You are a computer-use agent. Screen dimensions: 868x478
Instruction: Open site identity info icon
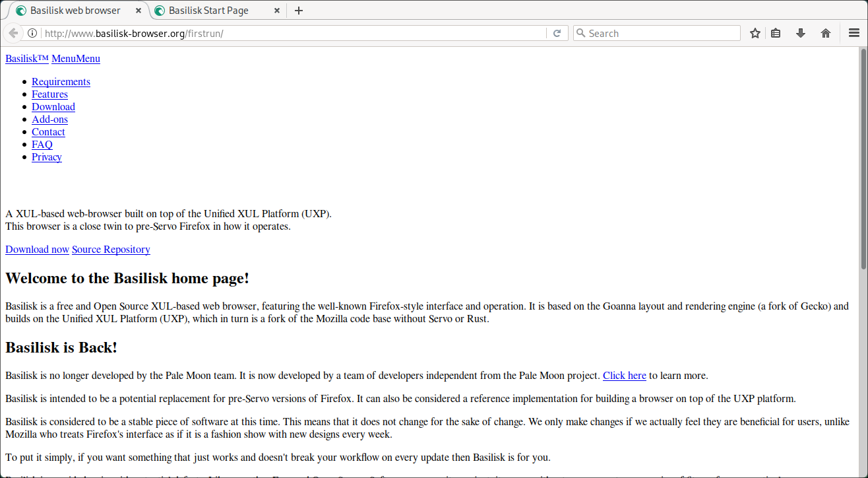(x=32, y=33)
